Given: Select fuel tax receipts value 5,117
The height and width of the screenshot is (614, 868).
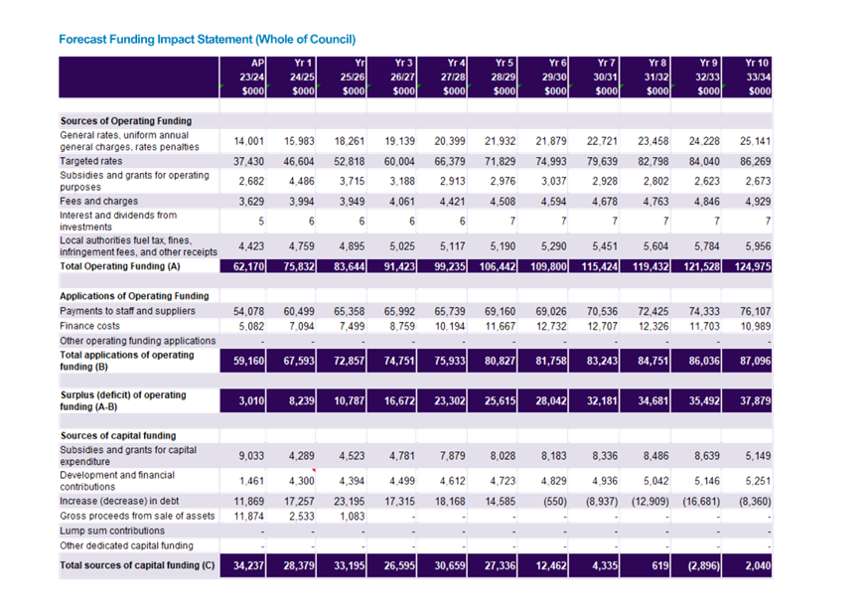Looking at the screenshot, I should tap(452, 246).
